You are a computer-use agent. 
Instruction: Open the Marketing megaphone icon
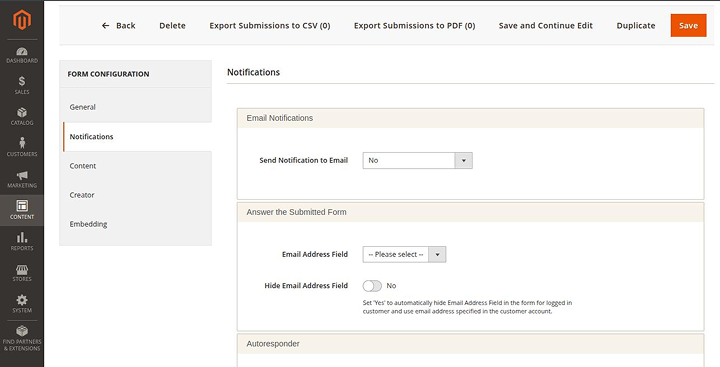click(x=22, y=175)
